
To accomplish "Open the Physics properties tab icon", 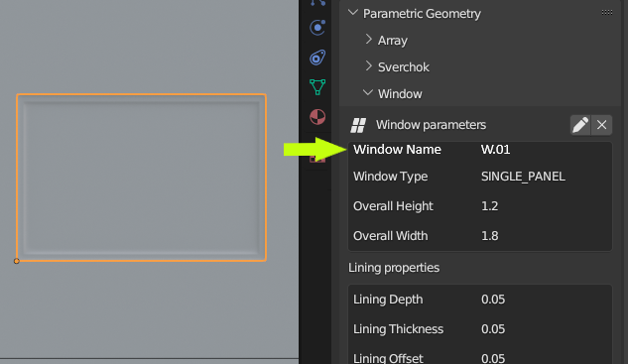I will click(317, 28).
